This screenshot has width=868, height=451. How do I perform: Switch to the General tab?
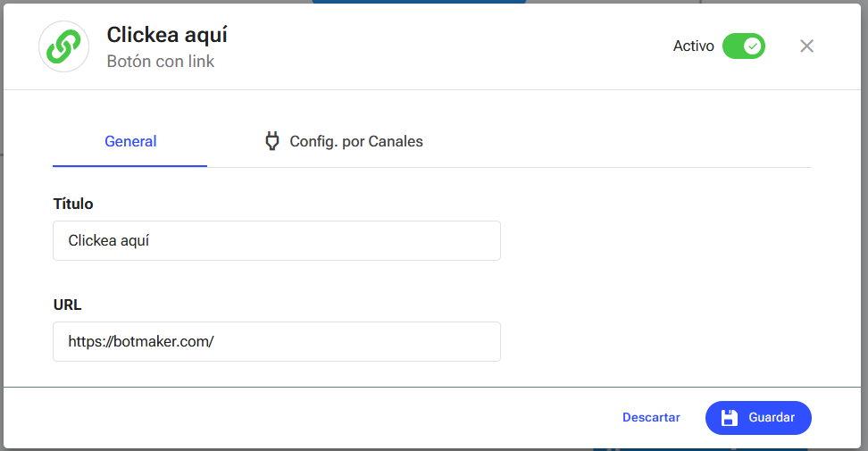pyautogui.click(x=130, y=142)
